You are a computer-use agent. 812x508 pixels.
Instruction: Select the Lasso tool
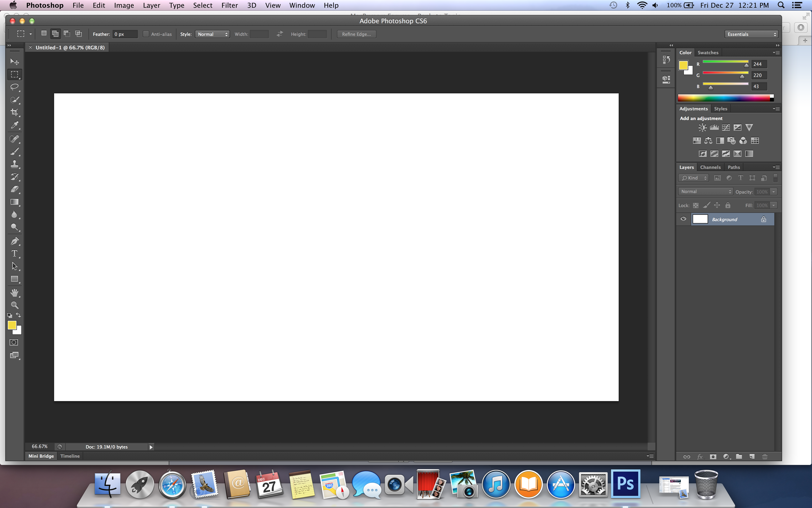coord(14,87)
